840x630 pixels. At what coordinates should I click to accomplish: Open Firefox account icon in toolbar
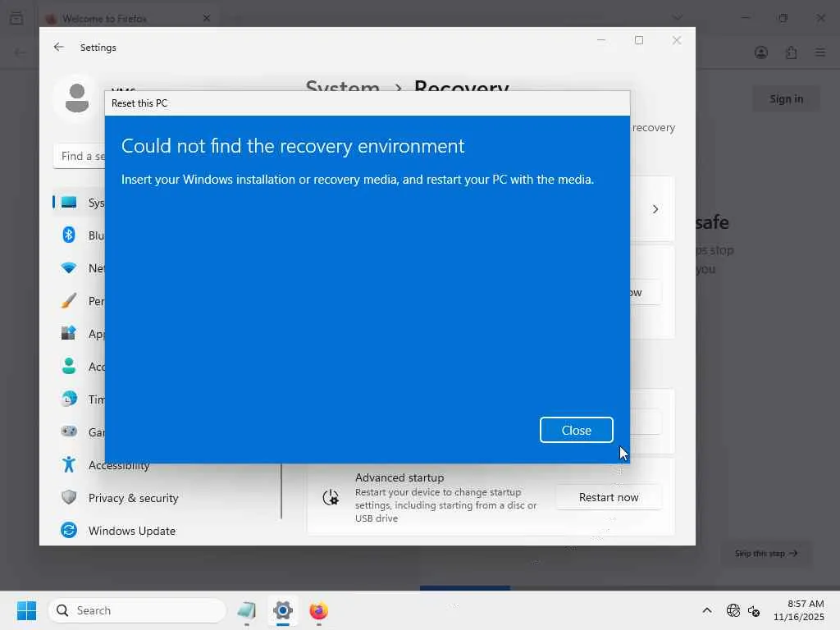[761, 52]
